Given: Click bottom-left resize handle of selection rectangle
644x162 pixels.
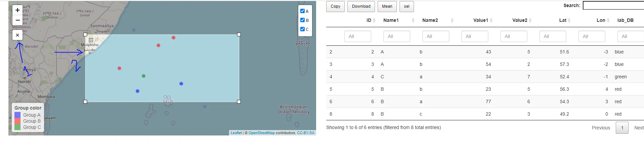Looking at the screenshot, I should click(x=85, y=102).
